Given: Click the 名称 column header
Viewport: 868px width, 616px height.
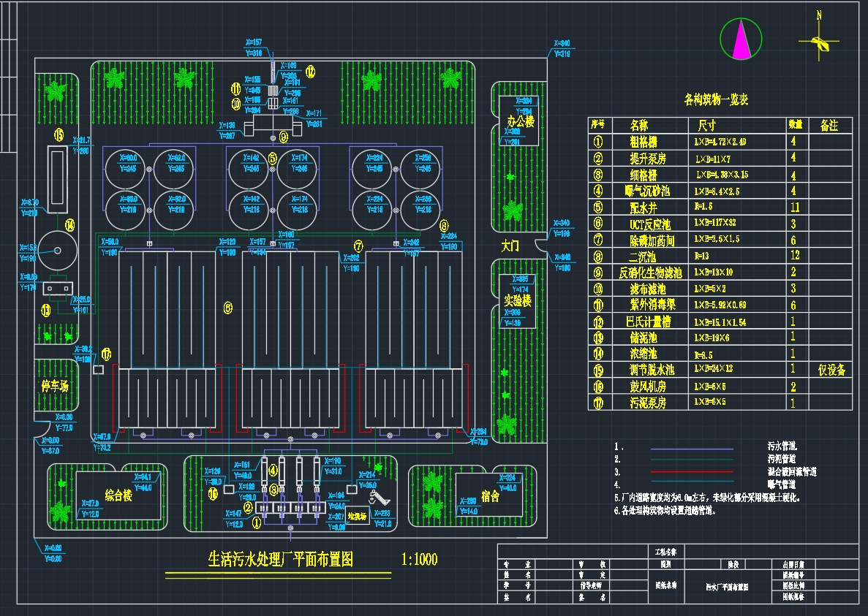Looking at the screenshot, I should click(x=639, y=126).
